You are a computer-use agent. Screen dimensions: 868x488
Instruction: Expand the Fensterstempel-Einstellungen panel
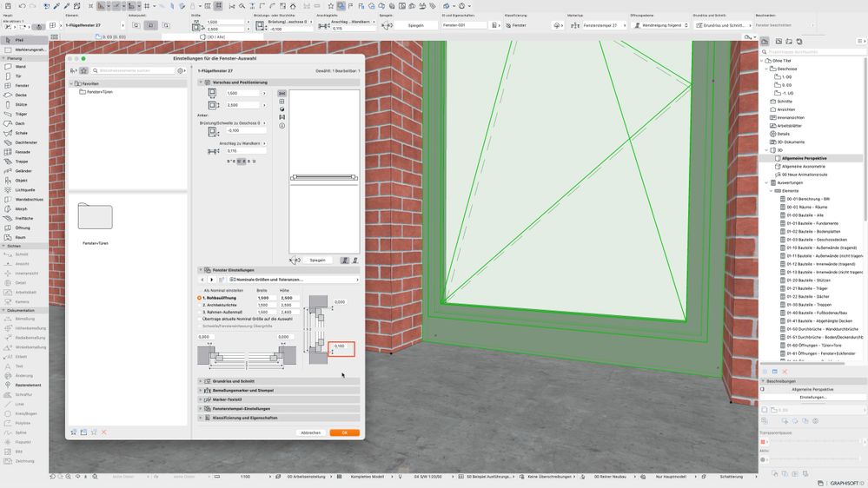click(x=201, y=408)
